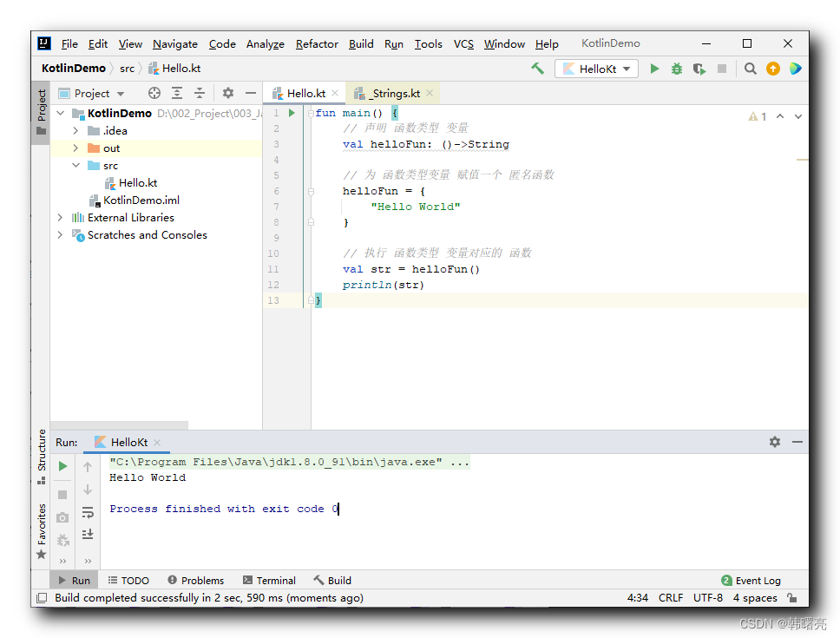Open Run panel gear options
840x638 pixels.
point(775,442)
